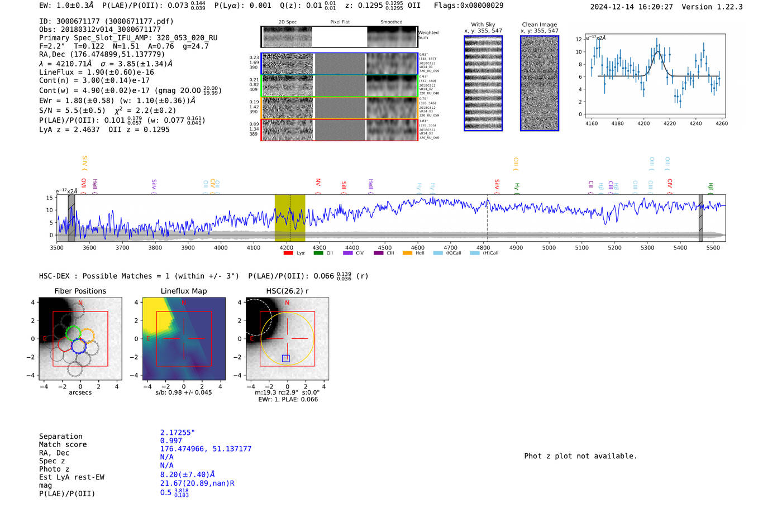The width and height of the screenshot is (782, 532).
Task: Click the hatched gray band near 3540 Å
Action: pos(71,218)
